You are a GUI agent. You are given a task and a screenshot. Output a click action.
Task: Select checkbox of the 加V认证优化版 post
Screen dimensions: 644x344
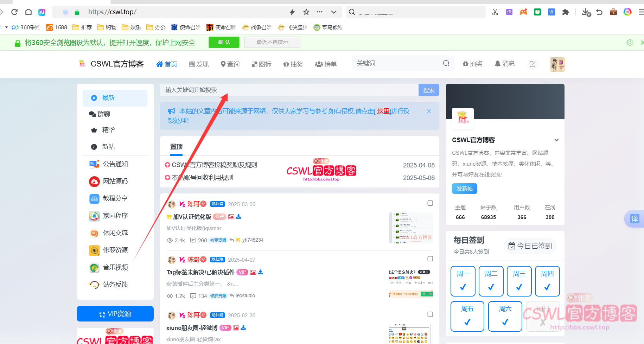click(430, 203)
